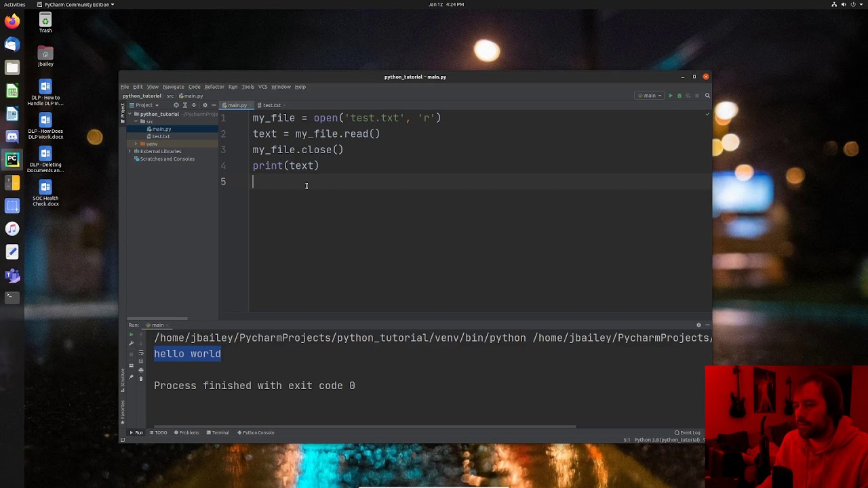This screenshot has height=488, width=868.
Task: Collapse the src folder node
Action: pyautogui.click(x=136, y=121)
